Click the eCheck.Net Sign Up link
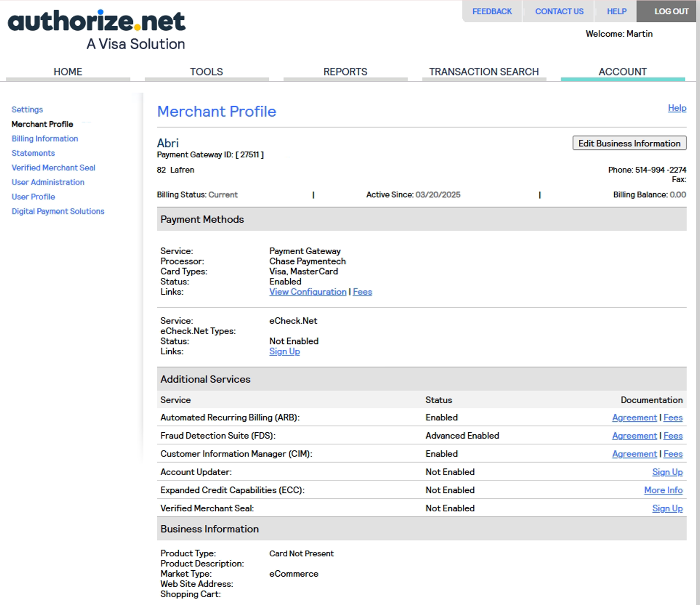 coord(284,351)
